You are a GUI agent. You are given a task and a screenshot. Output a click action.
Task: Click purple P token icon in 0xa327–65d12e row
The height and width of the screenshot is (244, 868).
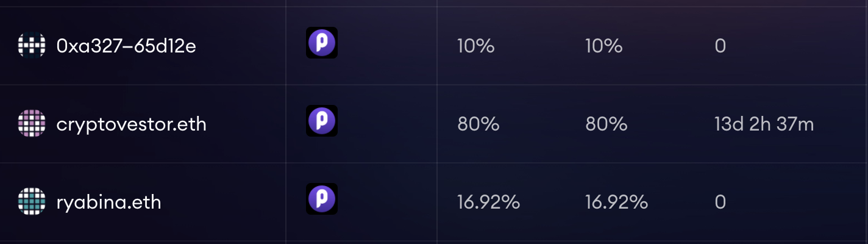click(322, 43)
